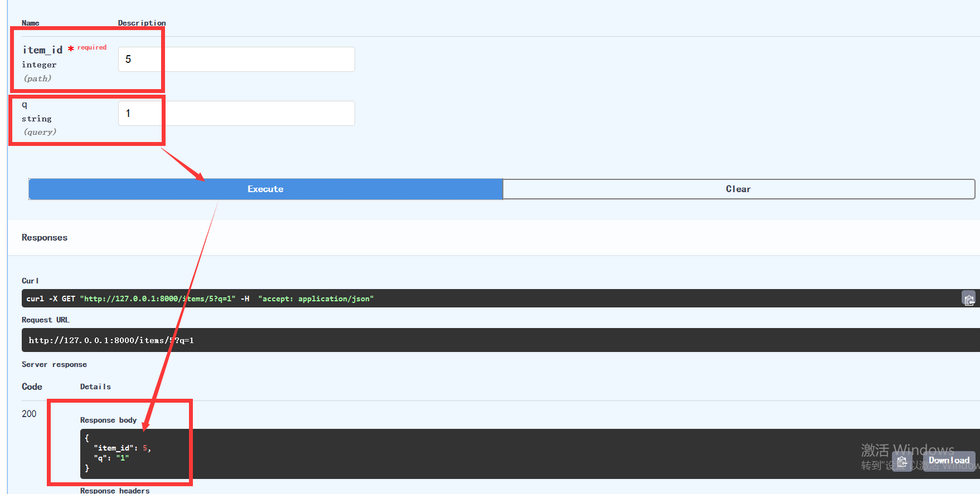Click the Server response label
This screenshot has width=980, height=494.
point(54,364)
